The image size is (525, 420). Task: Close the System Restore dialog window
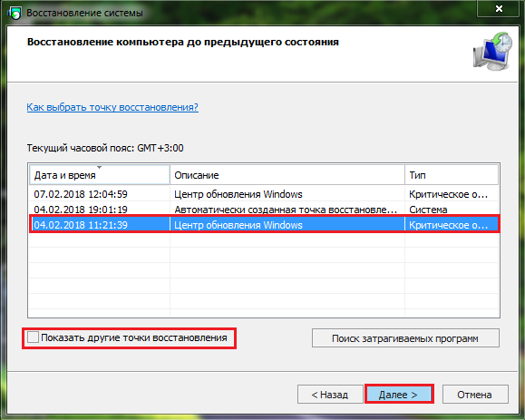[x=499, y=8]
